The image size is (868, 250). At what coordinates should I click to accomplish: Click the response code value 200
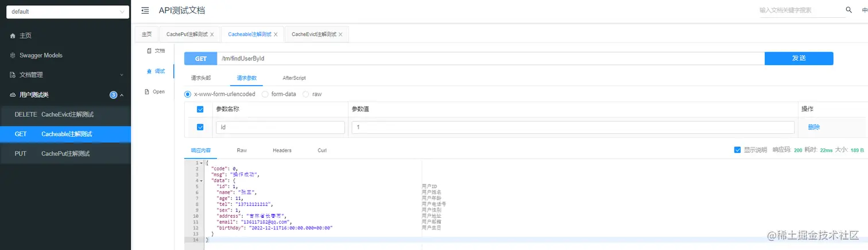tap(797, 150)
